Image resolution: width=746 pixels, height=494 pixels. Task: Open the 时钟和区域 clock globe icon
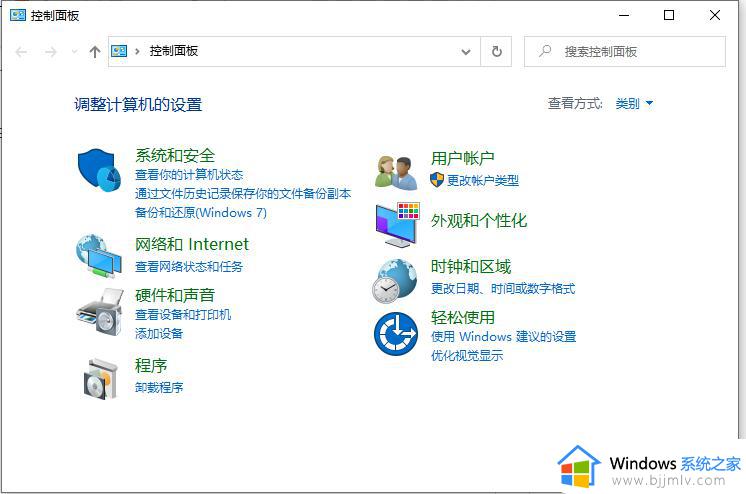click(394, 281)
